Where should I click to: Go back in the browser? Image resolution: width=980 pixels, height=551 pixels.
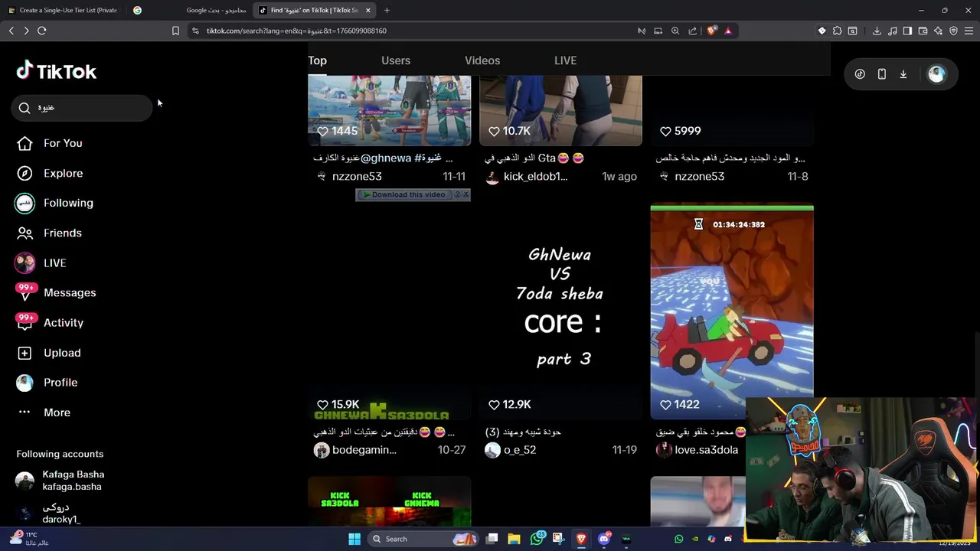pyautogui.click(x=11, y=31)
